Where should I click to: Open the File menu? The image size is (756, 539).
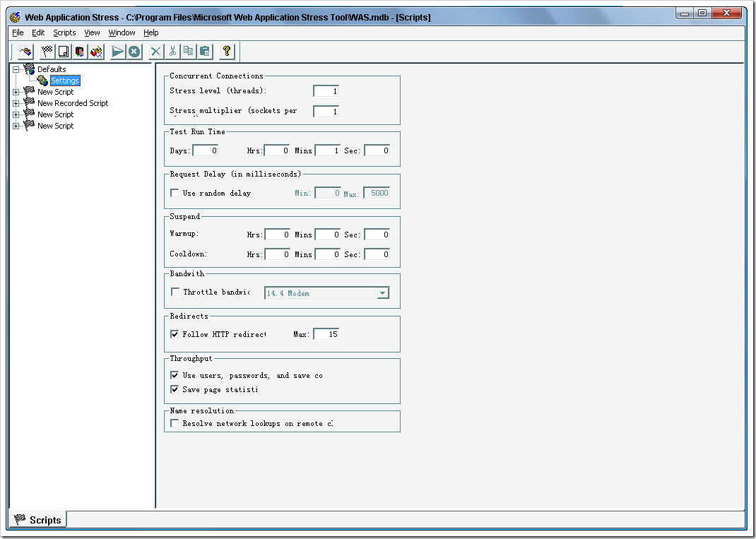[x=18, y=32]
